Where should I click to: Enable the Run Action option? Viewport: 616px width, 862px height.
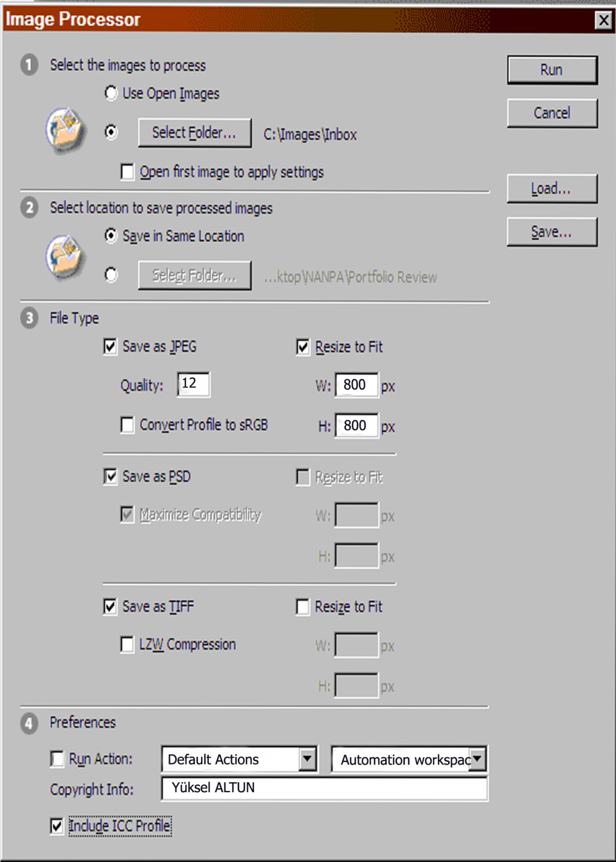click(x=57, y=759)
